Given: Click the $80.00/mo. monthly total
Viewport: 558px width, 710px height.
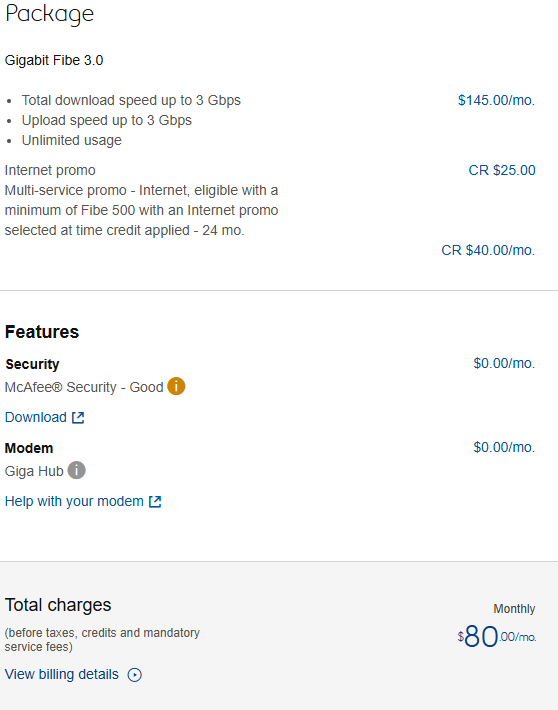Looking at the screenshot, I should [x=497, y=636].
